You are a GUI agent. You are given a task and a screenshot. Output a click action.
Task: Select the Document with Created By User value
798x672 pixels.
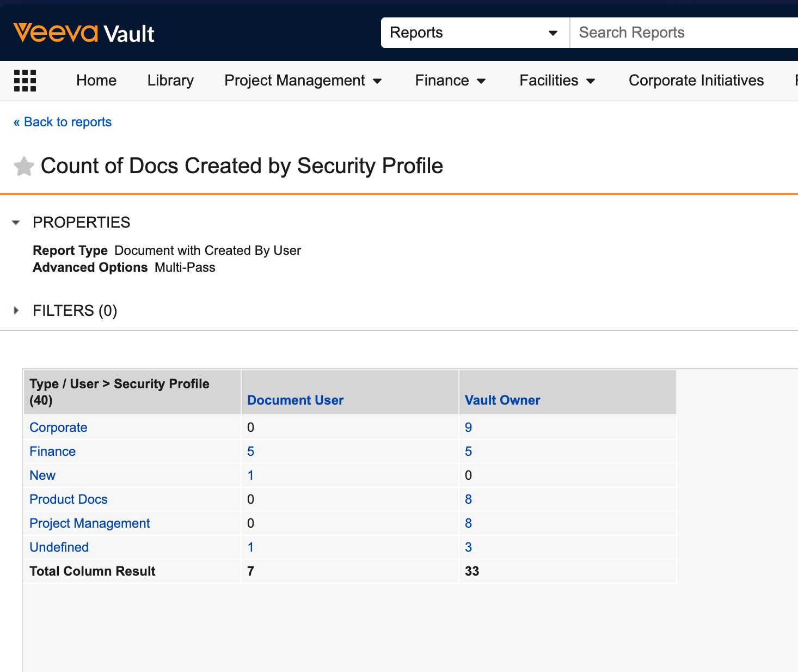click(x=208, y=251)
